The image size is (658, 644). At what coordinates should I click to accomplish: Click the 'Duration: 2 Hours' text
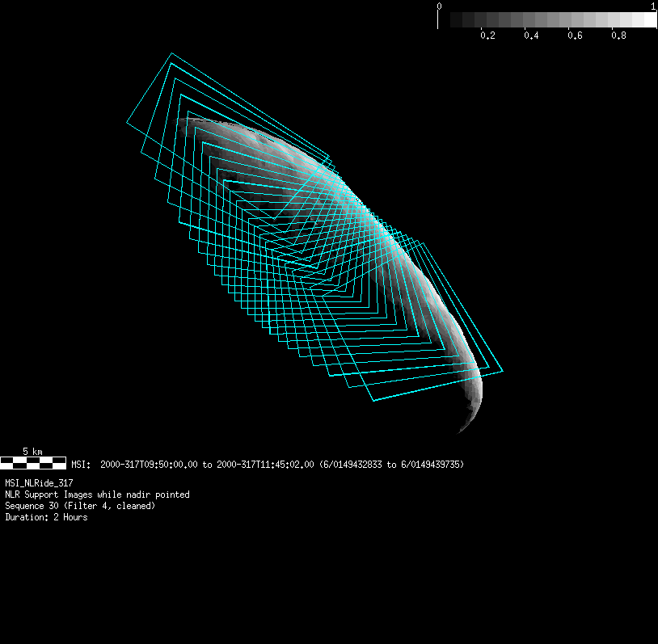click(46, 517)
